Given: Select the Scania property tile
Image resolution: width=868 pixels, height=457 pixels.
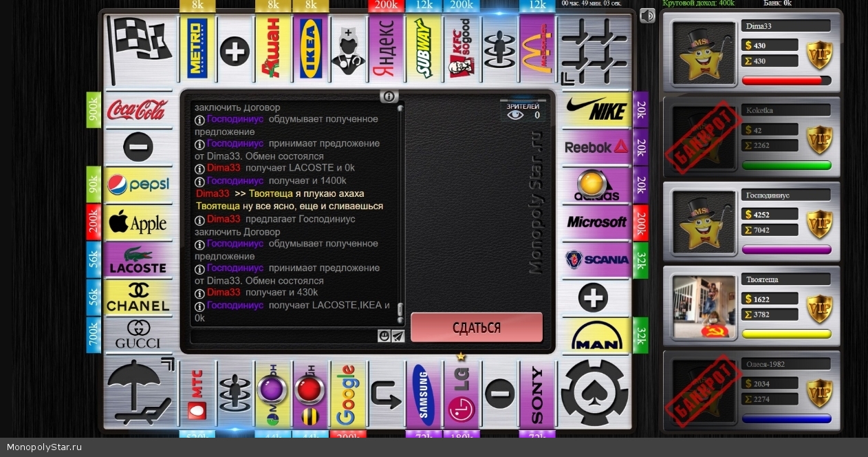Looking at the screenshot, I should [x=596, y=260].
